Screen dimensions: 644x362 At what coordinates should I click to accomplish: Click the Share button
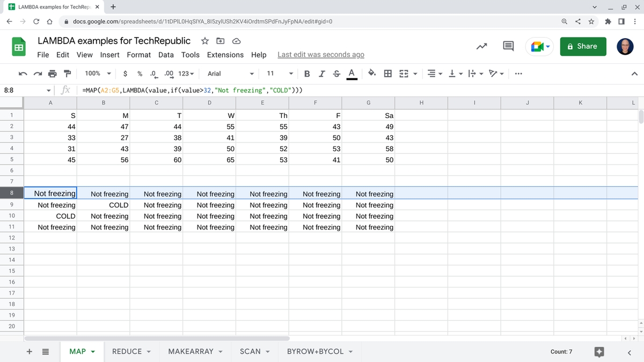(x=583, y=46)
